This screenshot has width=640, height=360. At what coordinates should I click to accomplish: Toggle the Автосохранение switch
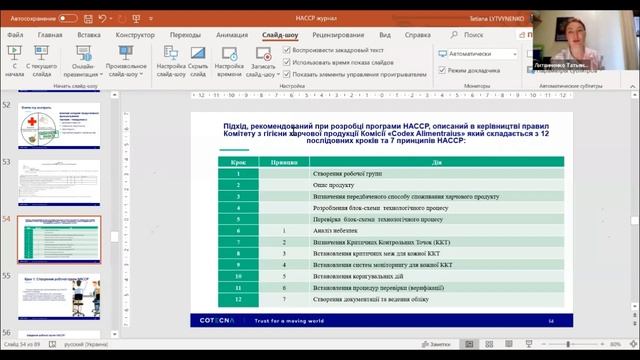tap(67, 18)
